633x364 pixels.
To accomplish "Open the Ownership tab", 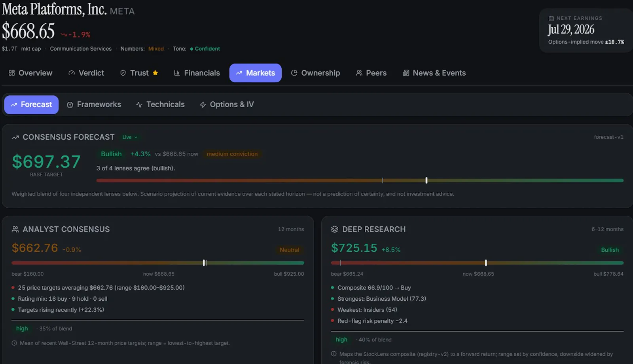I will coord(315,73).
